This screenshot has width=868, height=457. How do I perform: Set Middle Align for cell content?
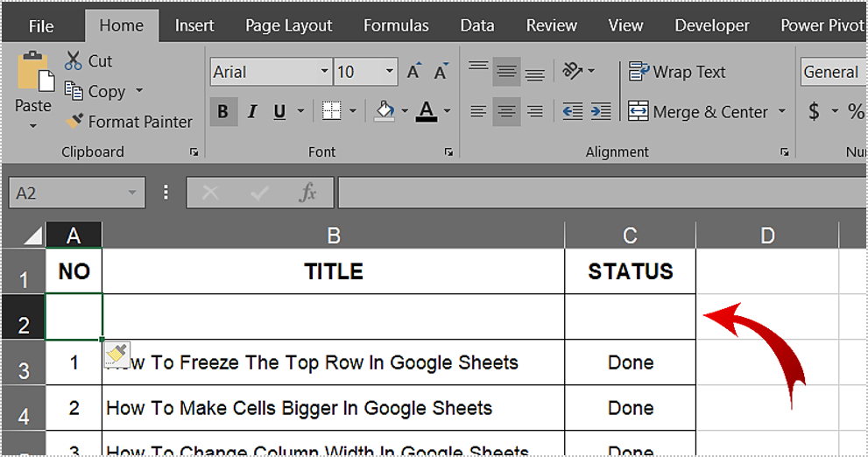click(x=506, y=72)
